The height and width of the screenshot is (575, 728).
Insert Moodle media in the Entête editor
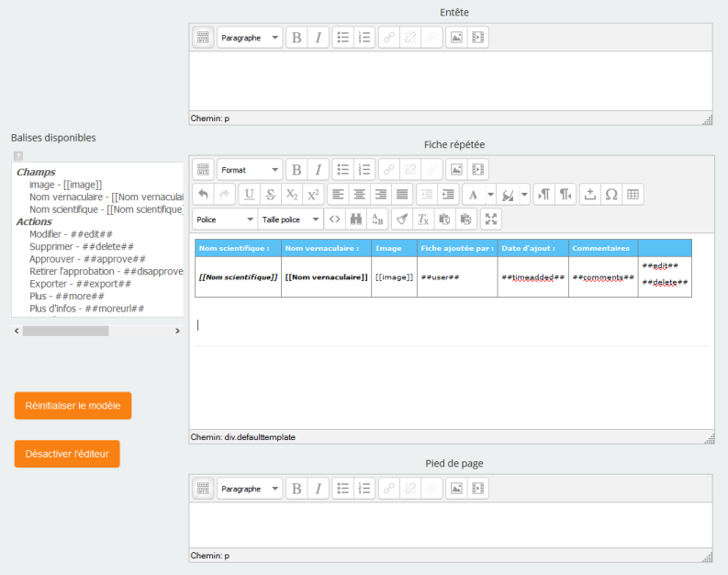point(478,37)
